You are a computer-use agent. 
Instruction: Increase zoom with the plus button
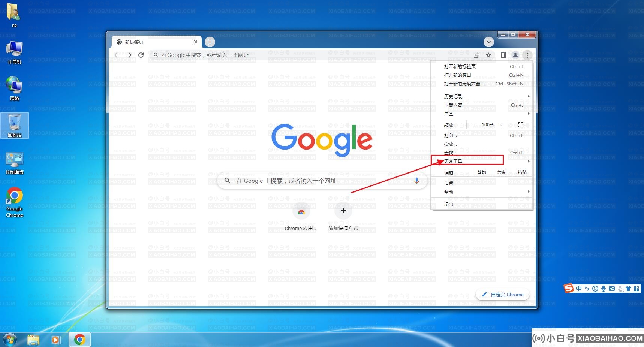point(502,125)
